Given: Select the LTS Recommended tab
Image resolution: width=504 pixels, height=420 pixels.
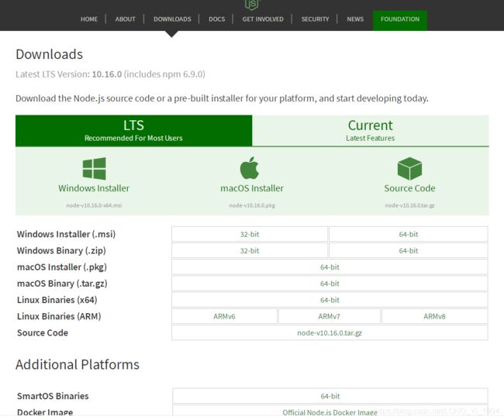Looking at the screenshot, I should (x=133, y=131).
